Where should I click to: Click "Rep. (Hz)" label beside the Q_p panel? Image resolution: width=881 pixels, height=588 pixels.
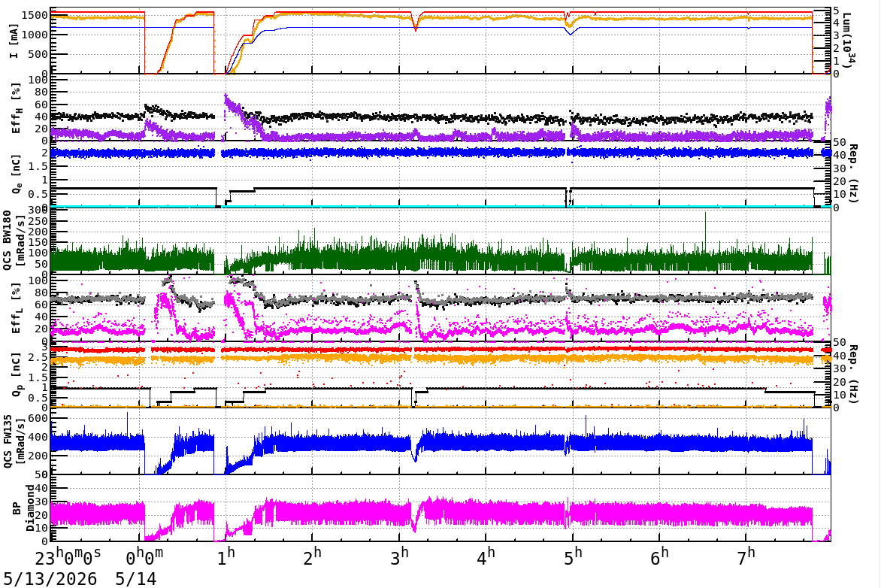click(853, 374)
